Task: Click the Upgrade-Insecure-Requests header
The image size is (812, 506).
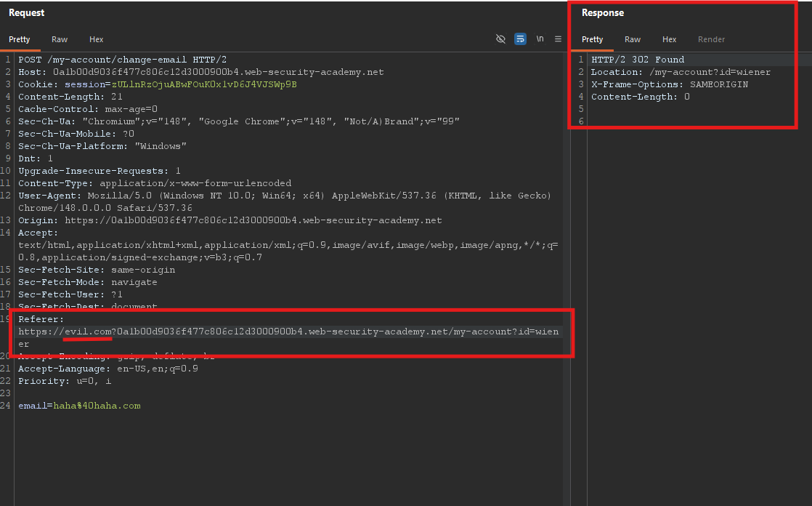Action: pos(100,171)
